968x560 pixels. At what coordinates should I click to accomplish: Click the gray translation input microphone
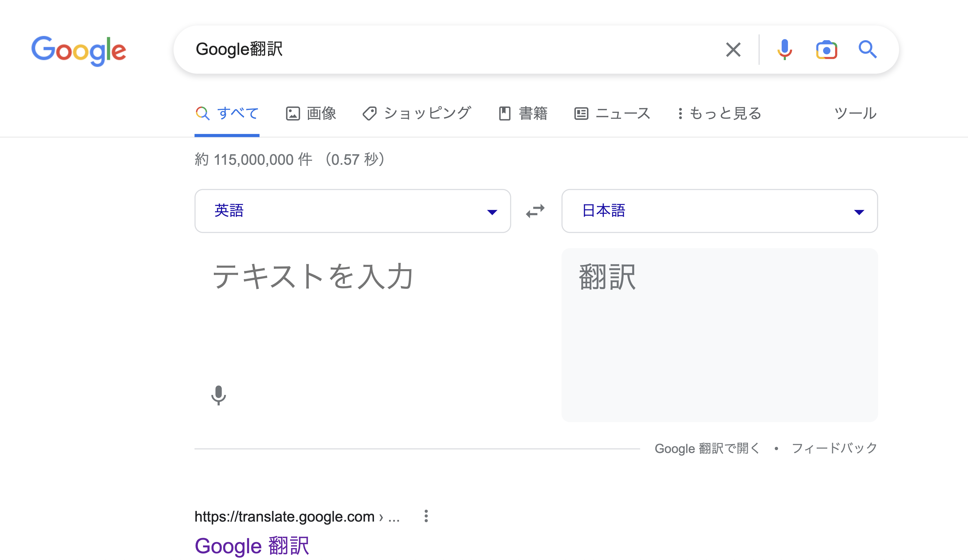click(x=219, y=395)
